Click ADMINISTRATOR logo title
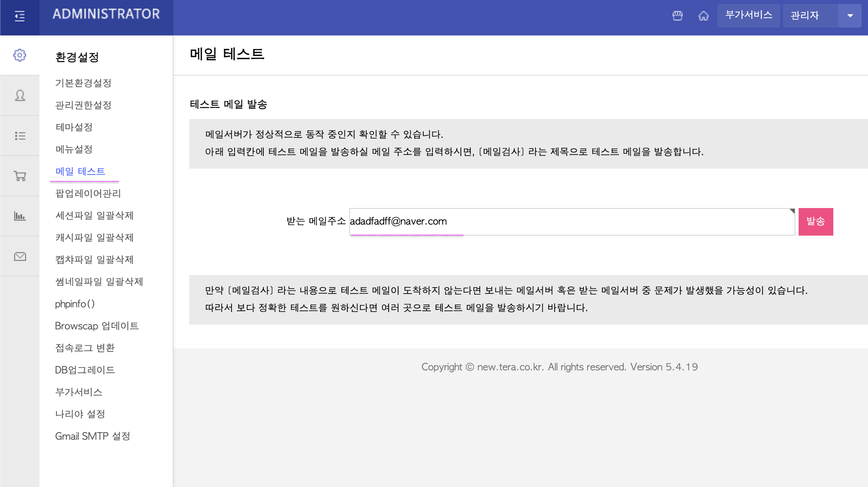Image resolution: width=868 pixels, height=487 pixels. tap(106, 14)
